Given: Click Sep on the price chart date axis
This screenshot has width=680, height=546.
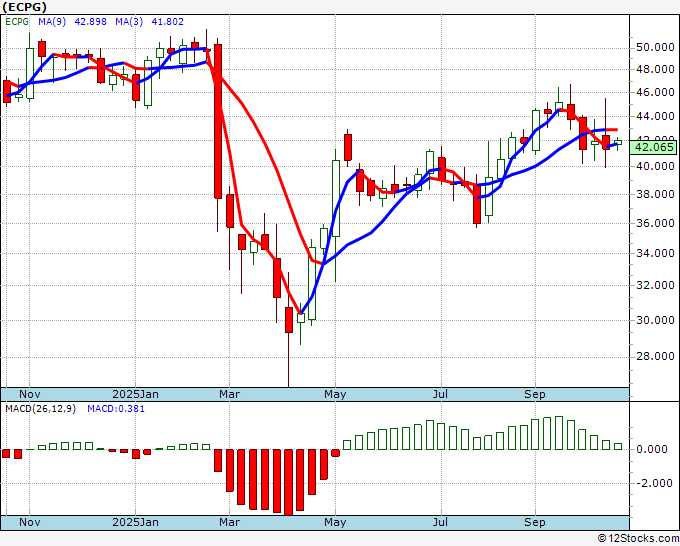Looking at the screenshot, I should [x=535, y=394].
